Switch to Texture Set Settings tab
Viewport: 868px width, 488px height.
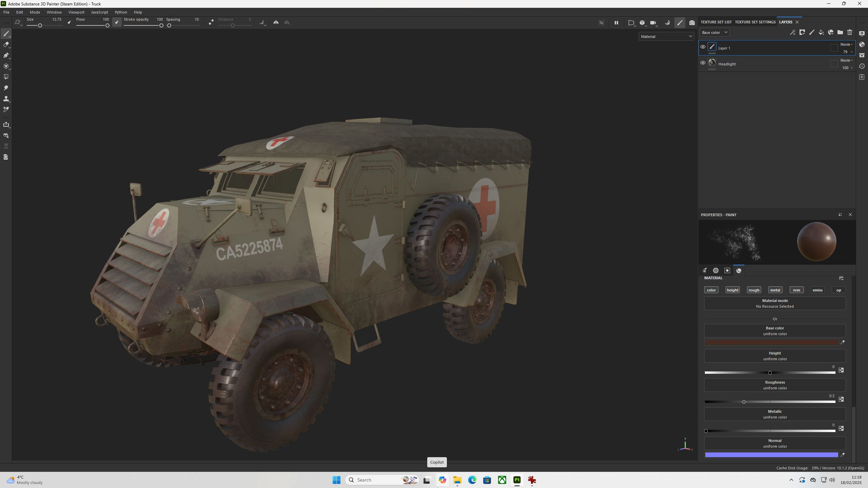tap(755, 22)
